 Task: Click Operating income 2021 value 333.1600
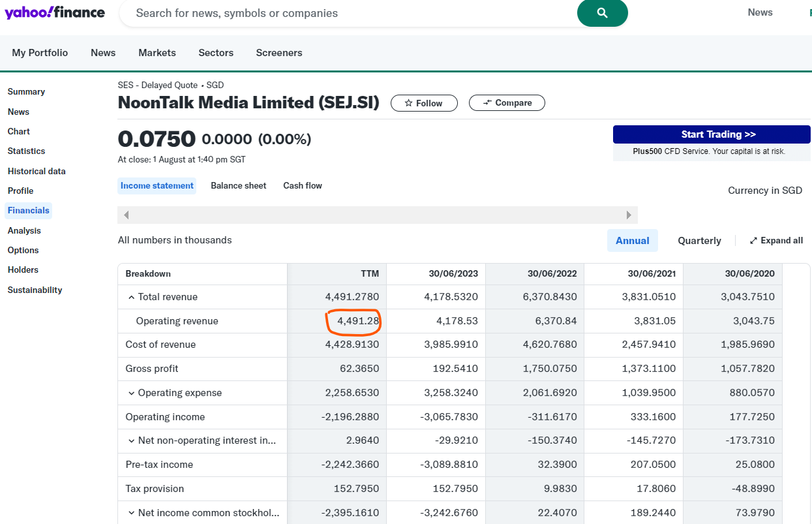652,417
